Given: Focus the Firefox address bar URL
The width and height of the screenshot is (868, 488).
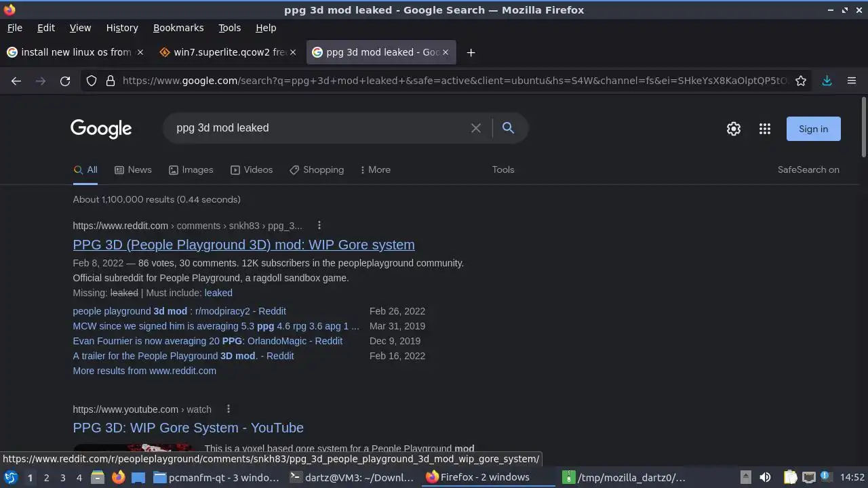Looking at the screenshot, I should pos(454,81).
